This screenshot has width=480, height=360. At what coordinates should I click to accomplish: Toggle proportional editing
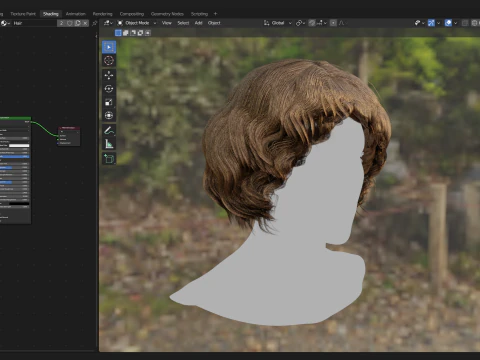pos(333,23)
